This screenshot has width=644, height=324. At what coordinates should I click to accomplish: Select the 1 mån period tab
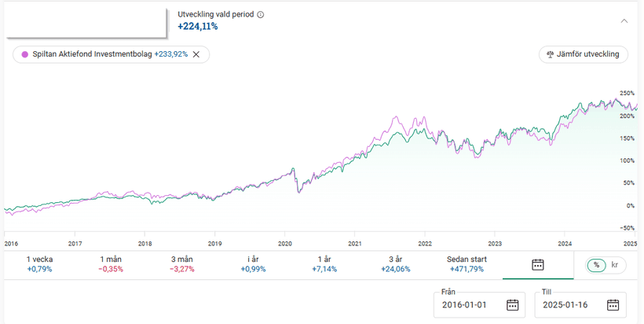coord(112,264)
